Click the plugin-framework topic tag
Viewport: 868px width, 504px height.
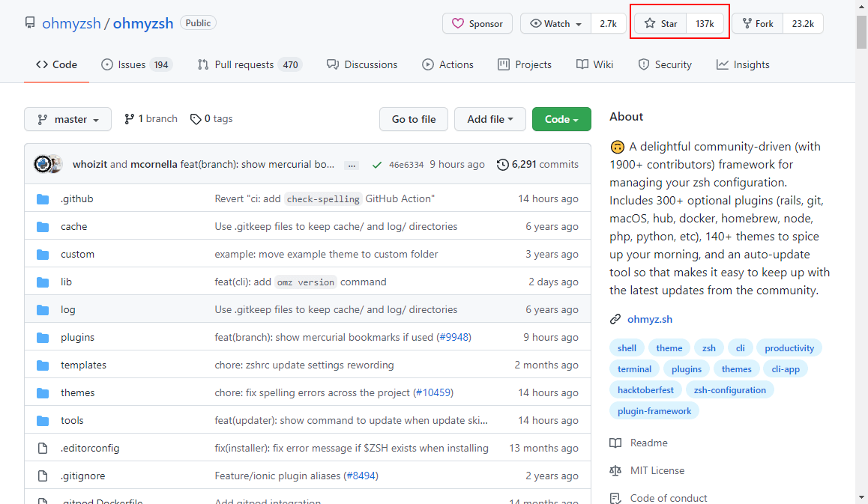654,411
